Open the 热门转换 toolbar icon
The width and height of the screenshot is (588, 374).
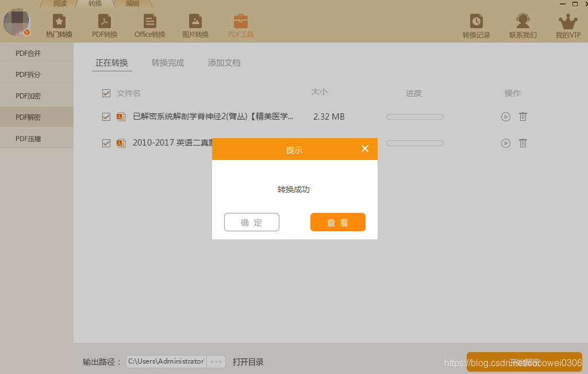(x=59, y=25)
